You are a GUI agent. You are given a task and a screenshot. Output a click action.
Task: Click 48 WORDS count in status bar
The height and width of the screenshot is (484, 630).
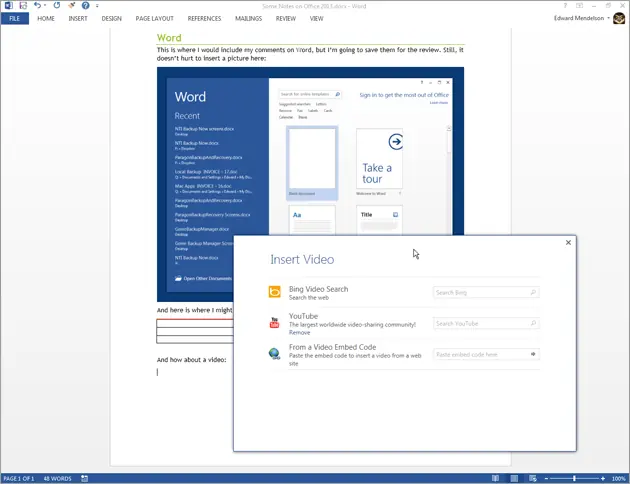pos(57,478)
